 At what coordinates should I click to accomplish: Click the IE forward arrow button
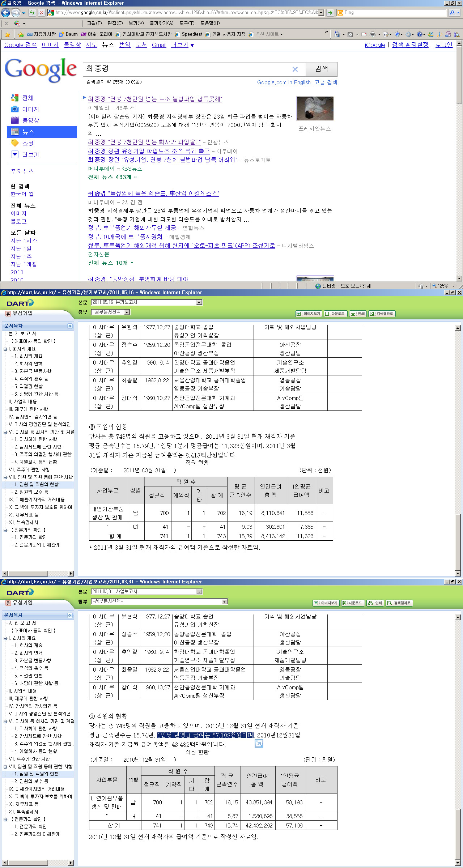(x=16, y=13)
